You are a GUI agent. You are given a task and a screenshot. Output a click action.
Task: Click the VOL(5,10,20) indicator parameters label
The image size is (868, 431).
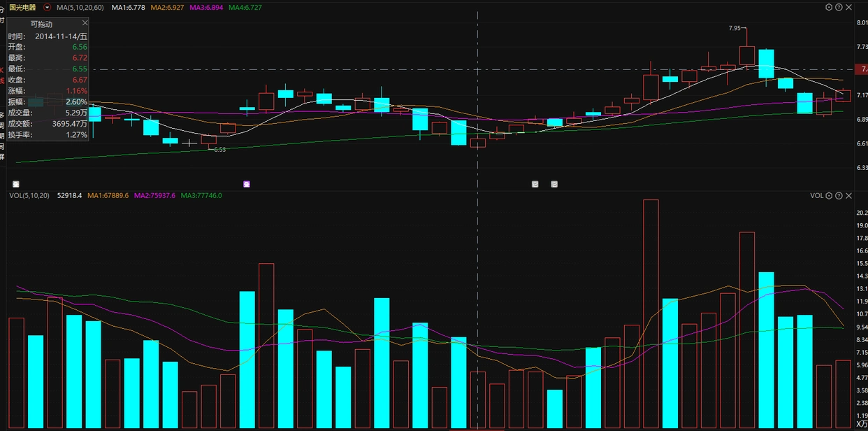29,196
